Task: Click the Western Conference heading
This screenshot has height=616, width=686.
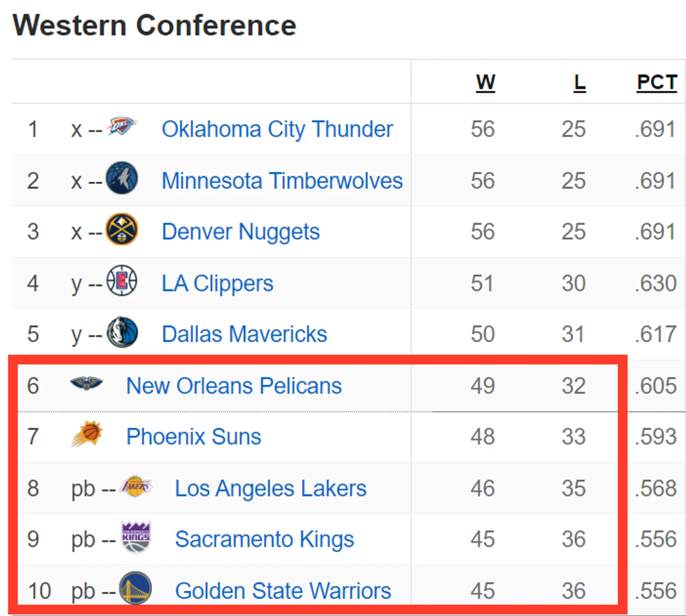Action: coord(155,25)
